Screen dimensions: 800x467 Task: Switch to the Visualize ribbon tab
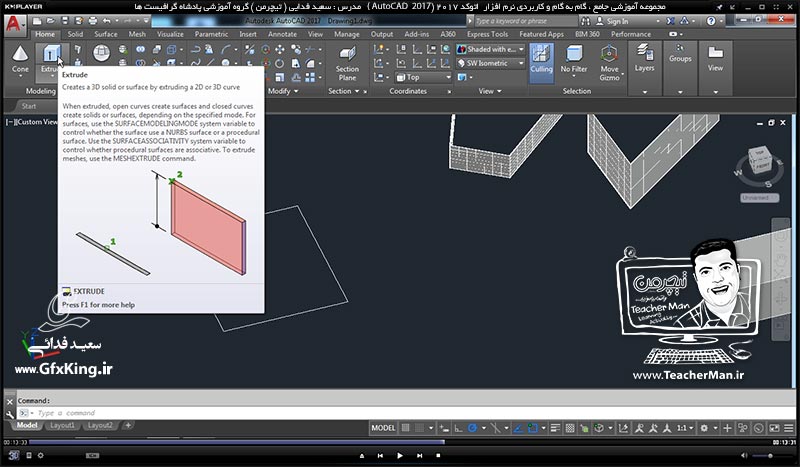170,34
